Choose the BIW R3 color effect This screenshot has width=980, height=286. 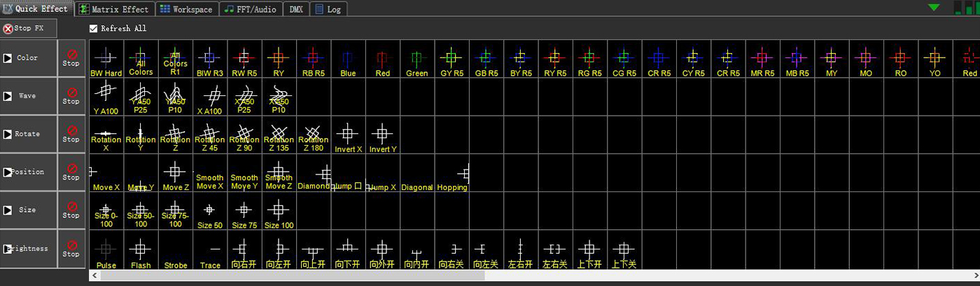click(x=210, y=58)
